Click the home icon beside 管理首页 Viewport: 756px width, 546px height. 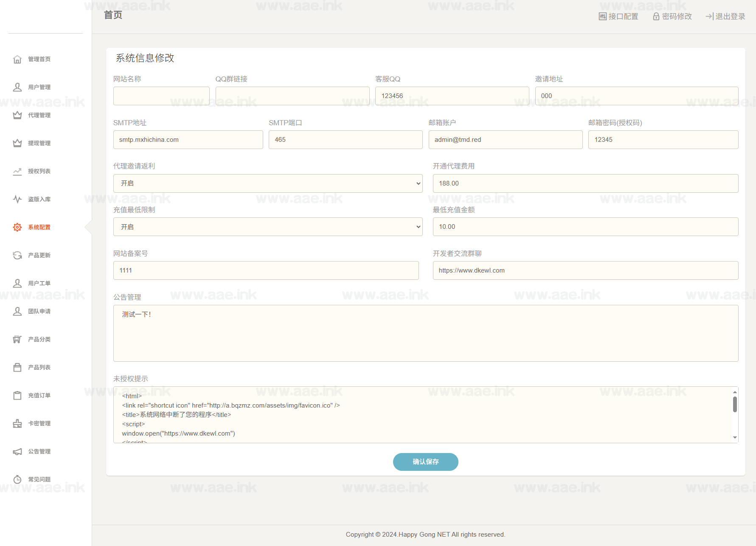pos(17,59)
